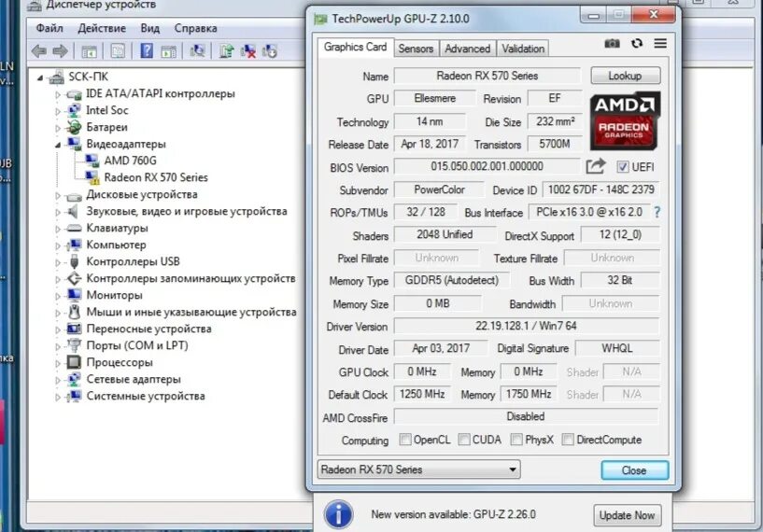Expand the Клавиатуры node
The image size is (763, 532).
pos(57,229)
